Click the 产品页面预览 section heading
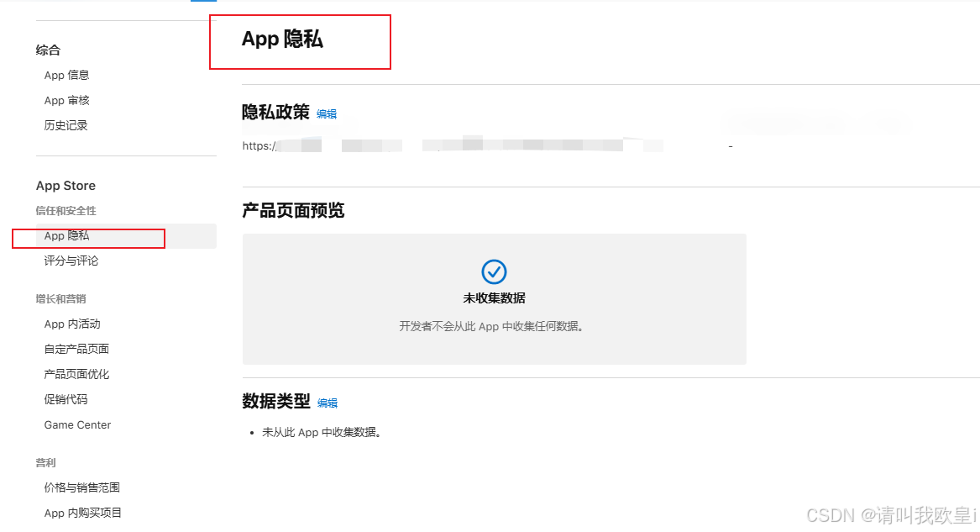The width and height of the screenshot is (980, 532). pyautogui.click(x=293, y=211)
